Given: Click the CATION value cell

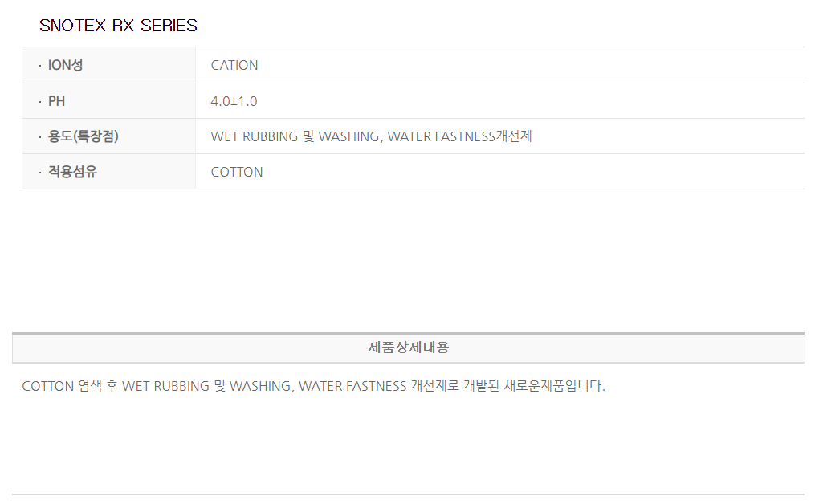Looking at the screenshot, I should pos(234,65).
